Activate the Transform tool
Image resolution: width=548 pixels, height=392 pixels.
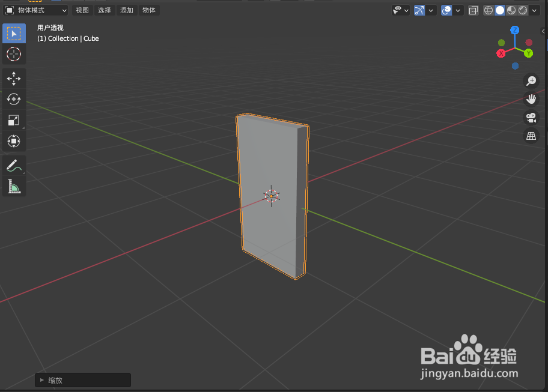point(14,141)
